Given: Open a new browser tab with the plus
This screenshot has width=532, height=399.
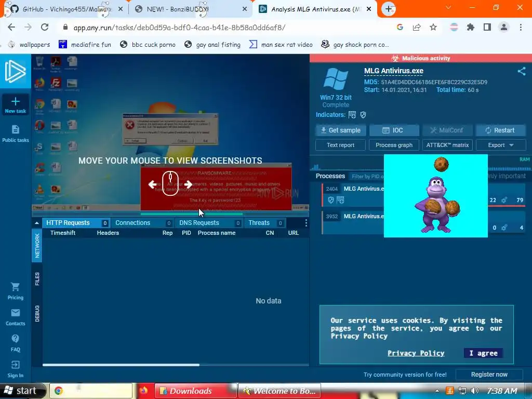Looking at the screenshot, I should 389,9.
